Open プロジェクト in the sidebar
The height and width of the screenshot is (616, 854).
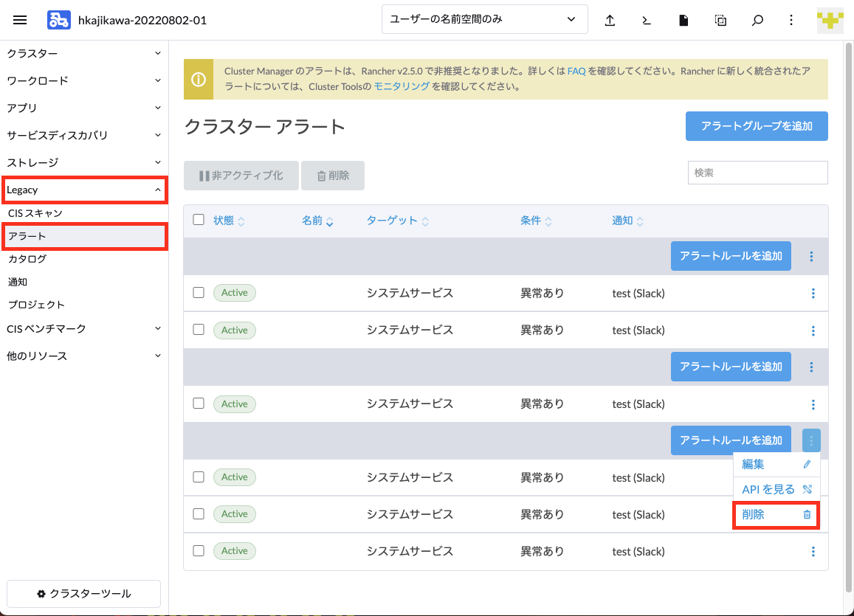pos(84,305)
